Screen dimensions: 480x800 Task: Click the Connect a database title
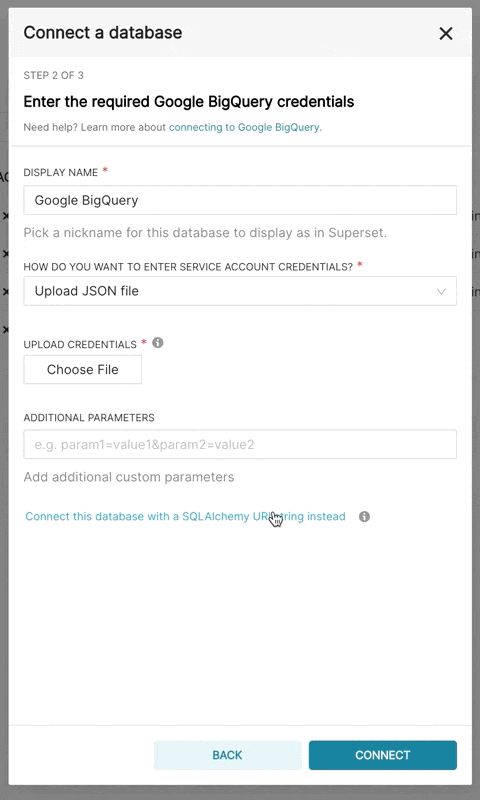click(103, 33)
